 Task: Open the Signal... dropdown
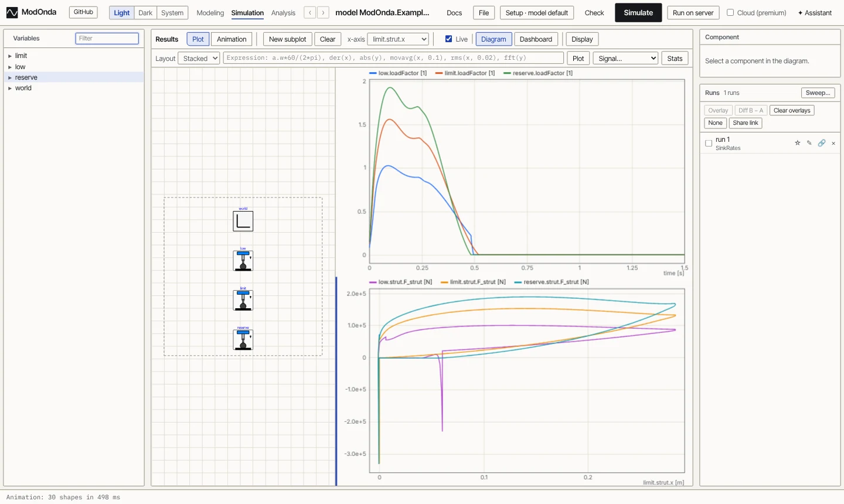[626, 59]
